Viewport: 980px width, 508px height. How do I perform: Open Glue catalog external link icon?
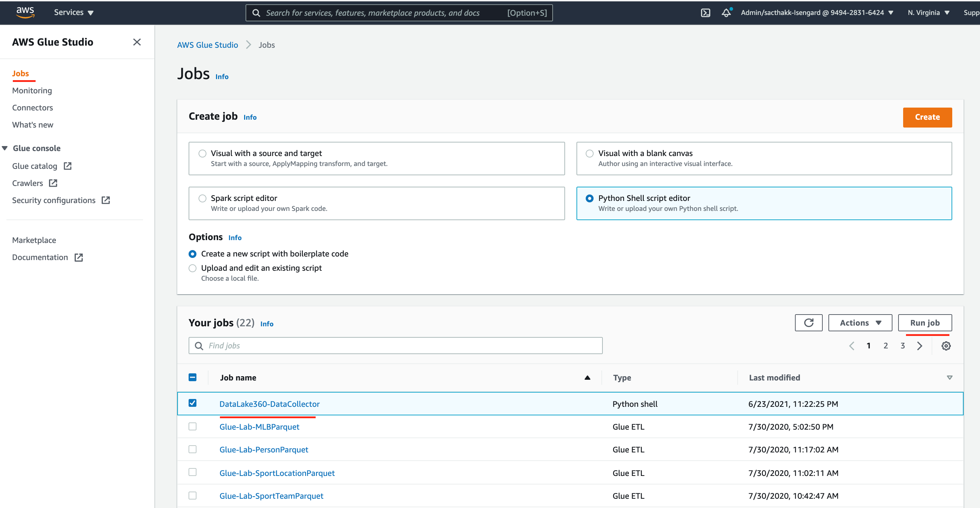(68, 166)
